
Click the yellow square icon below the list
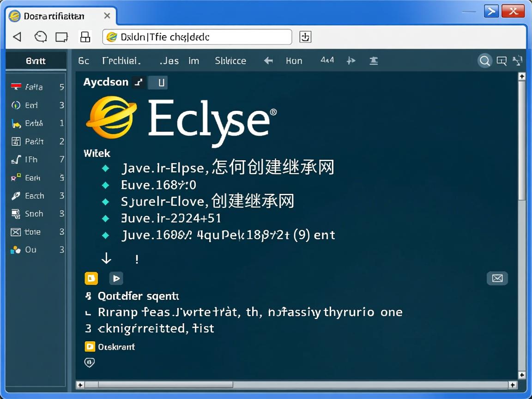pos(91,278)
